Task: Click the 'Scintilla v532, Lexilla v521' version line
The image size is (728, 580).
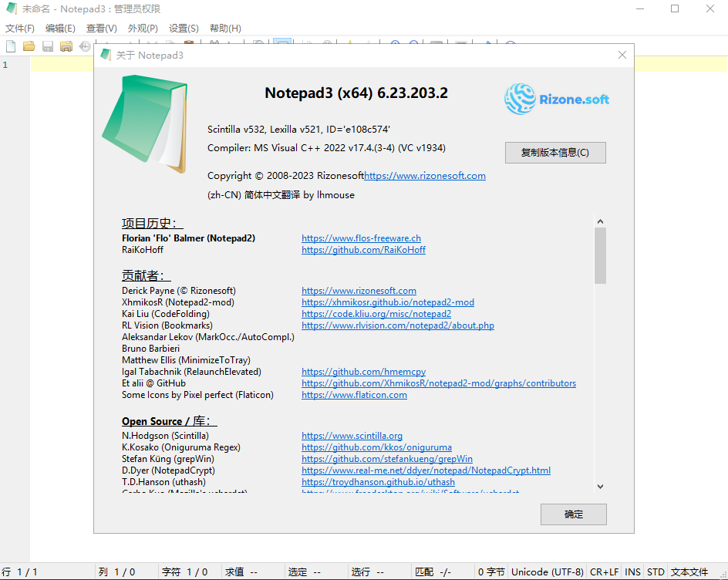Action: (298, 130)
